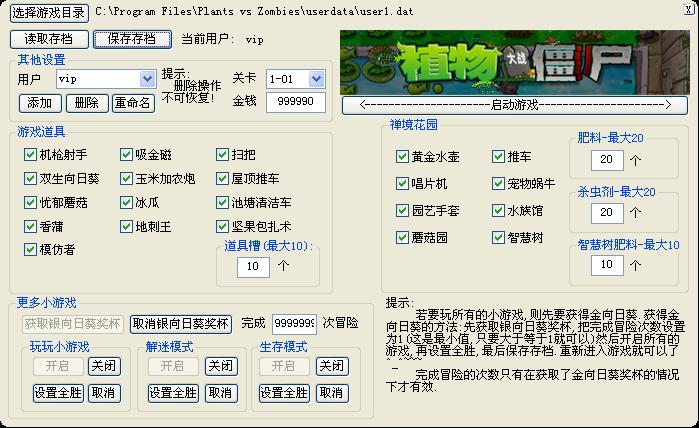Uncheck the 扫把 checkbox
The height and width of the screenshot is (428, 699).
(222, 155)
